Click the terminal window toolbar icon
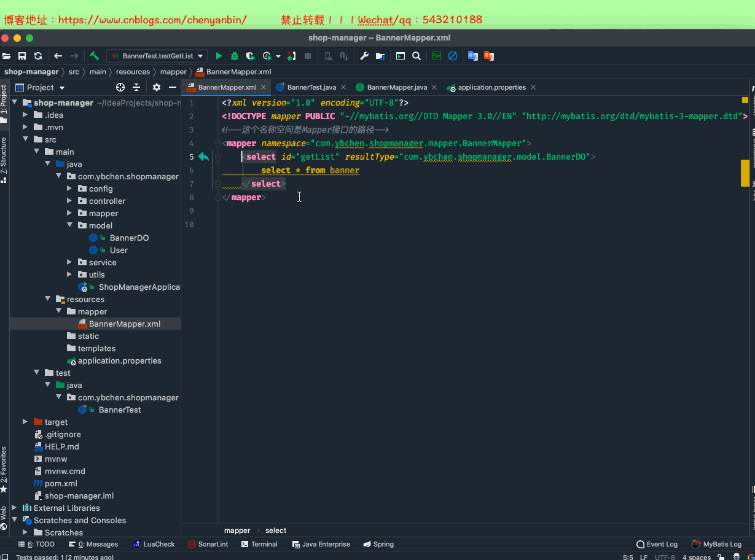The image size is (755, 560). click(401, 56)
